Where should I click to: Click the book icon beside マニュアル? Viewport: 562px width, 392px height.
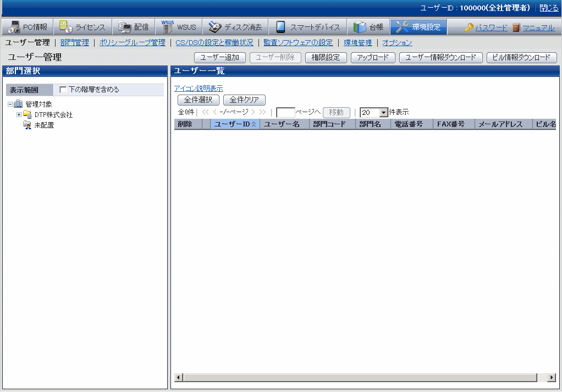(516, 27)
